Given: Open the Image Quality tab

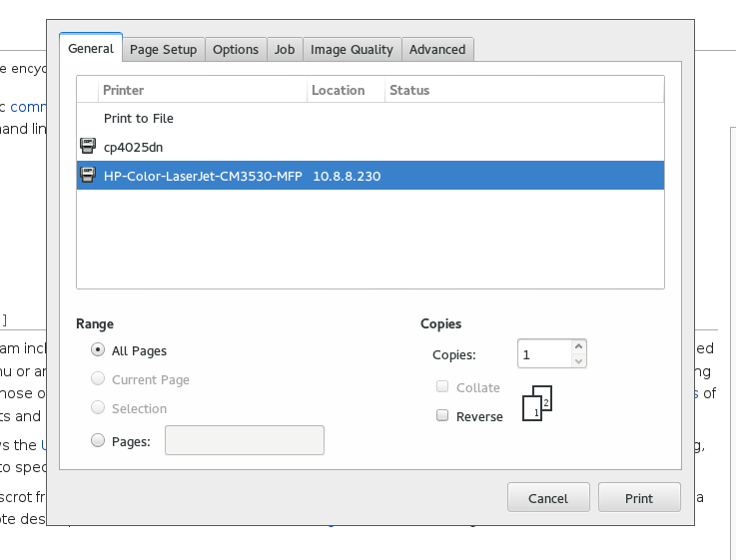Looking at the screenshot, I should click(x=352, y=49).
